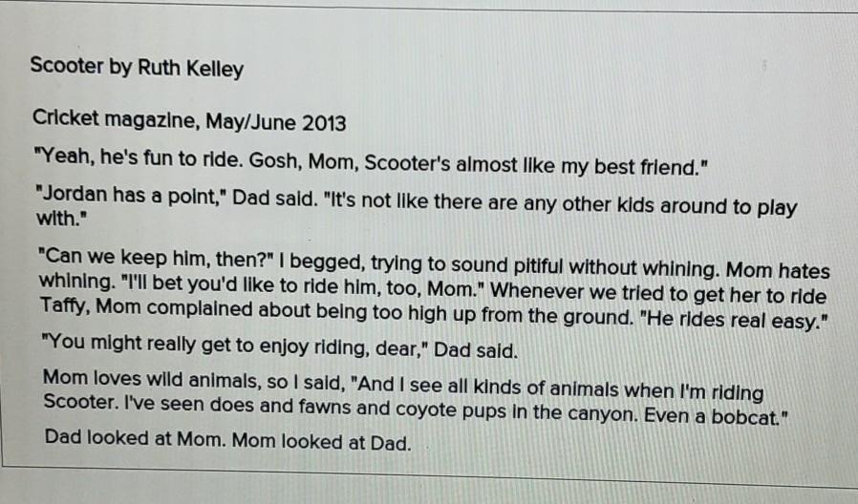Click the phrase 'best friend' in the passage

pos(651,167)
